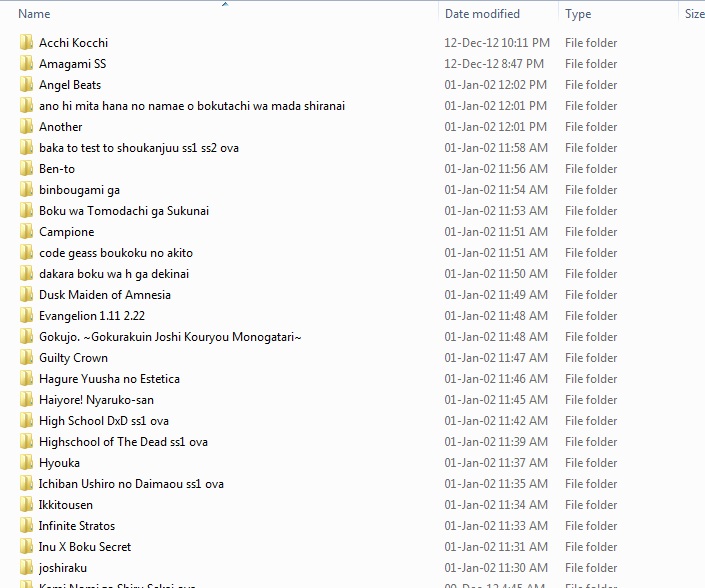This screenshot has width=705, height=588.
Task: Click the folder icon for Inu X Boku Secret
Action: pos(27,547)
